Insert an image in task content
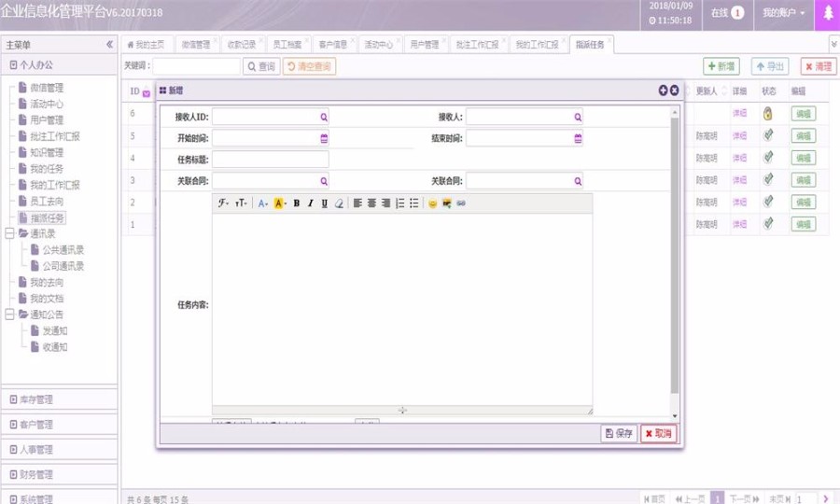The height and width of the screenshot is (504, 840). coord(447,203)
